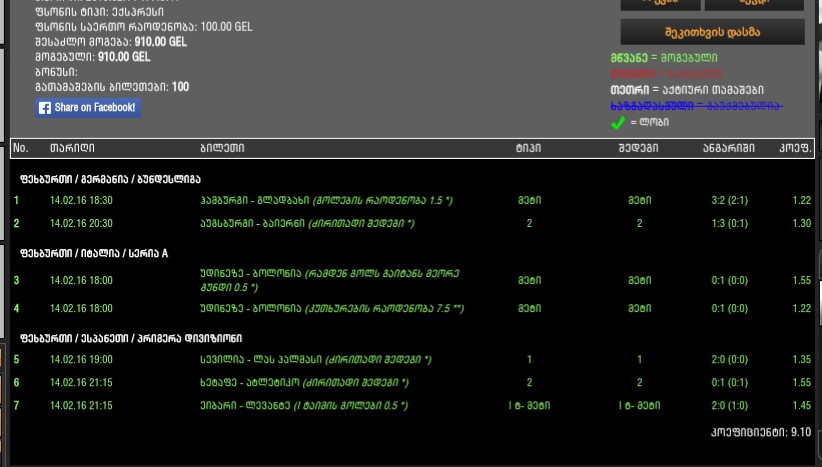
Task: Open the ეიბარი - ლევანტე match entry
Action: point(304,406)
